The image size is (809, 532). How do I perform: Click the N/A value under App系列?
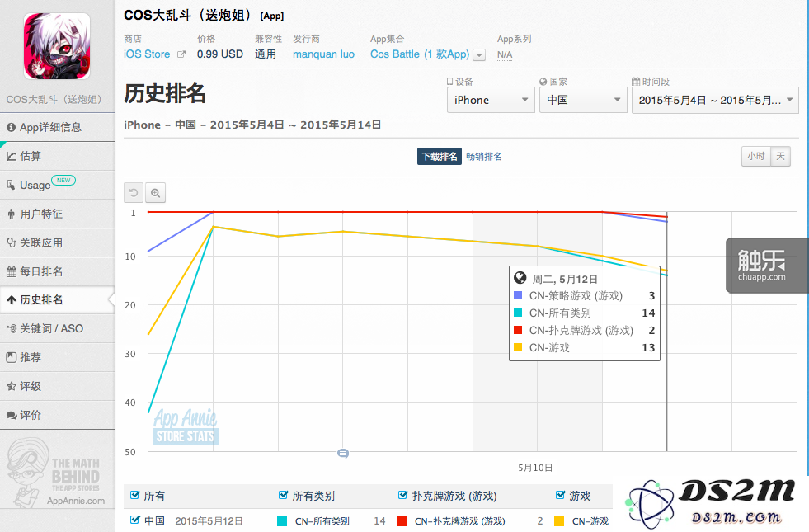click(x=505, y=54)
